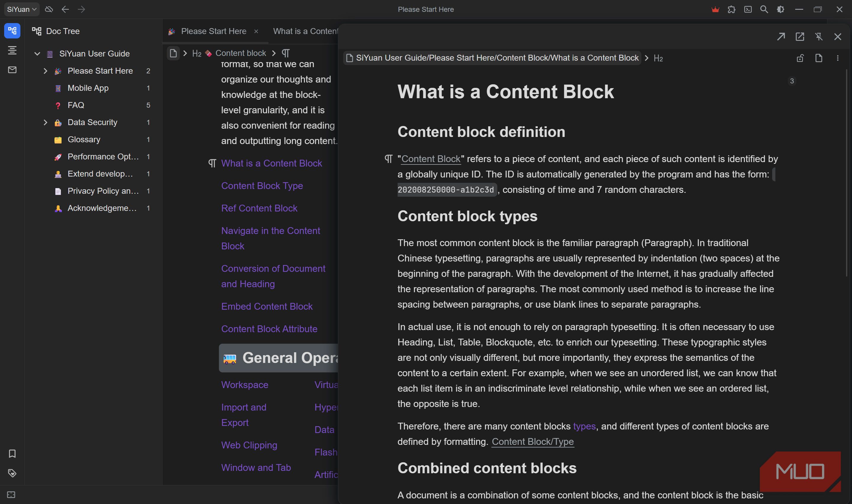Toggle the appearance mode icon
The image size is (852, 504).
click(780, 9)
